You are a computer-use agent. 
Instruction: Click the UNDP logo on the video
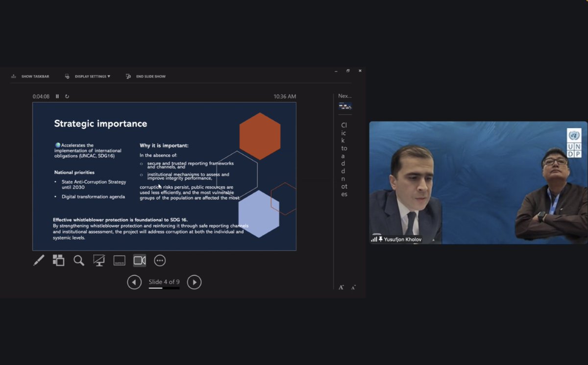(x=574, y=143)
